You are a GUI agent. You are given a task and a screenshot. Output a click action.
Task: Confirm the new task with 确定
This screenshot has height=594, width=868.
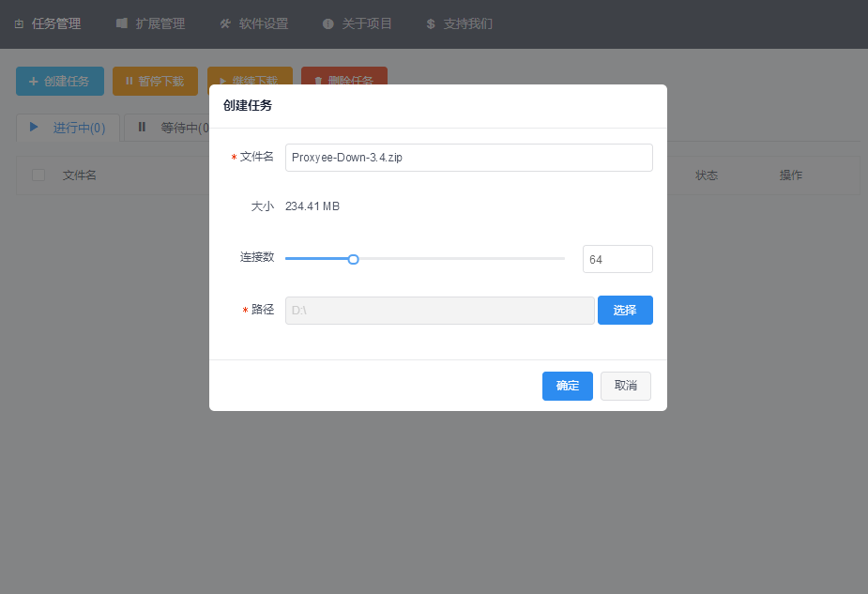(567, 386)
